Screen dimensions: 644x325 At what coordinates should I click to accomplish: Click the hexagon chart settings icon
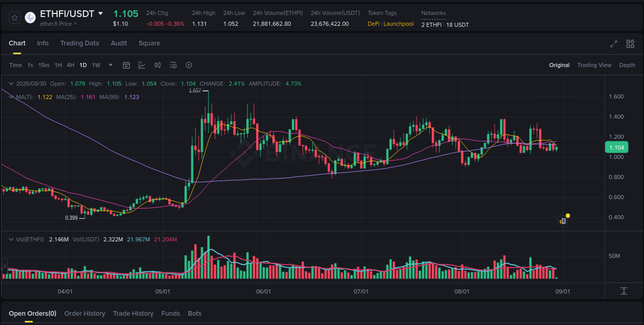pos(189,65)
